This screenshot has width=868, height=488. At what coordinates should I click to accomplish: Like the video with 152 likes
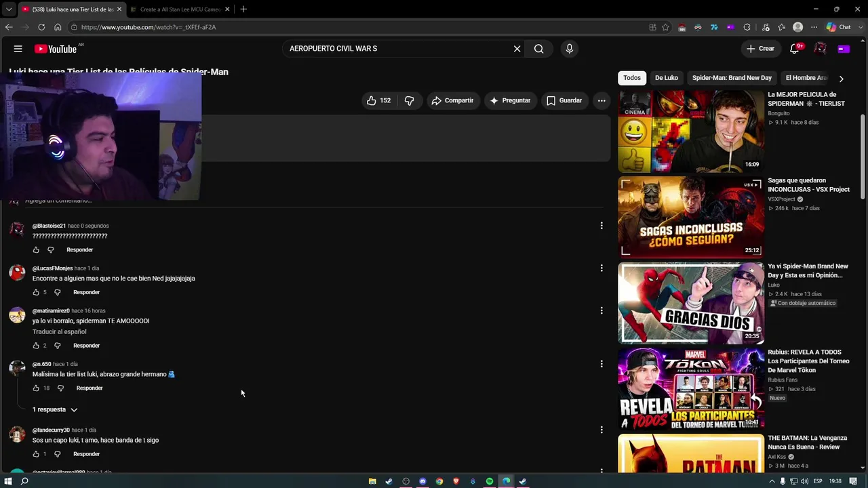378,100
